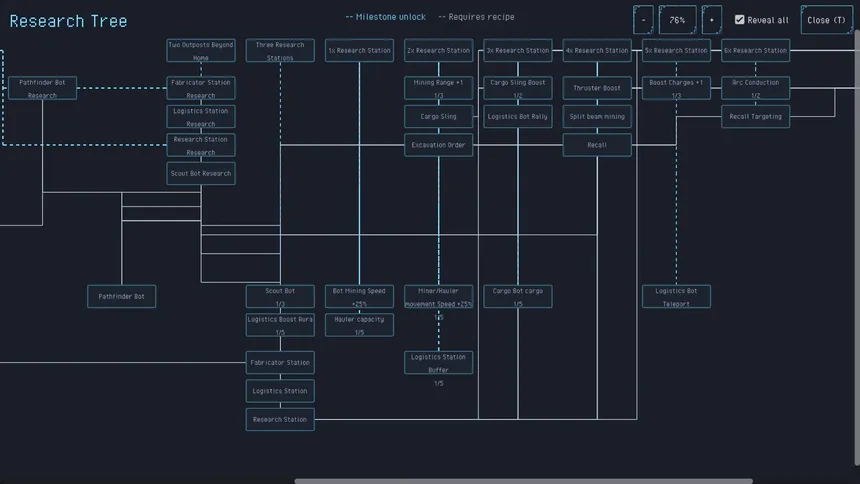860x484 pixels.
Task: Pick the Logistics Bot Rally node
Action: coord(518,116)
